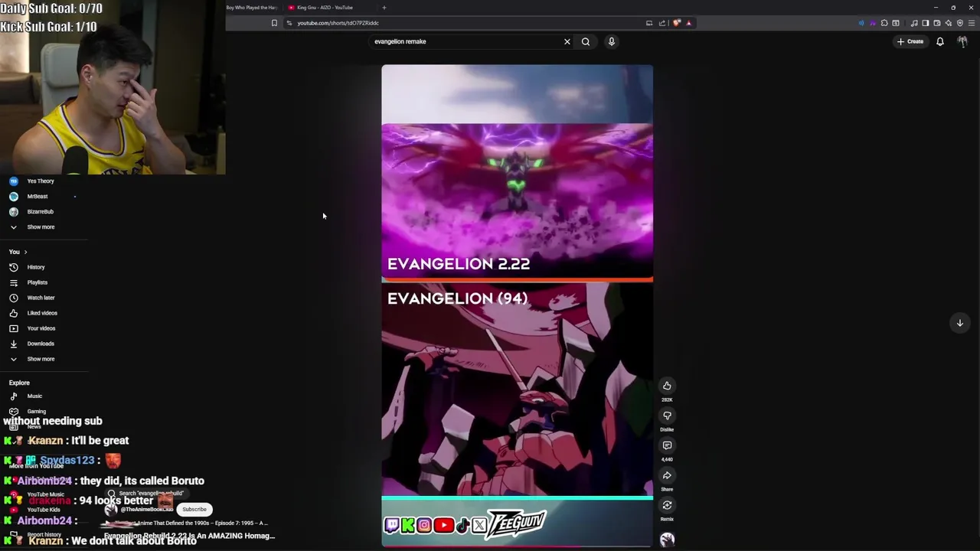Screen dimensions: 980x551
Task: Open the browser extensions puzzle icon
Action: pos(884,23)
